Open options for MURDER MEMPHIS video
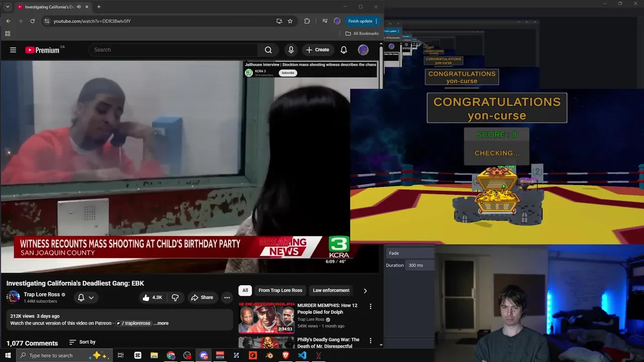 (371, 306)
